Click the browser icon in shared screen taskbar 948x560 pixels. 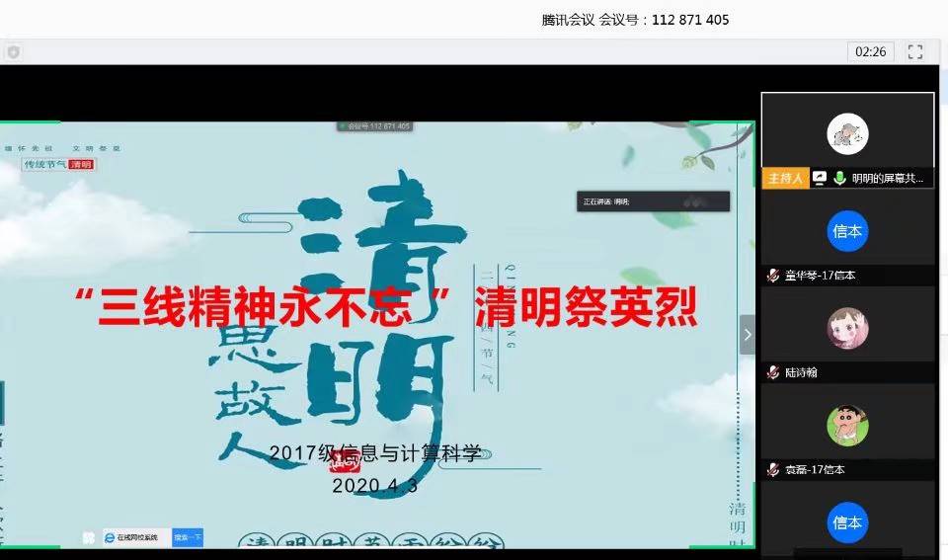pyautogui.click(x=110, y=537)
